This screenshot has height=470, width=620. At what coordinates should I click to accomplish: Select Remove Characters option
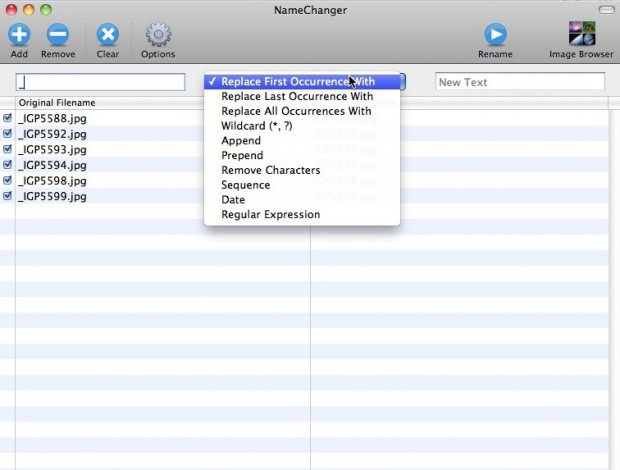302,170
